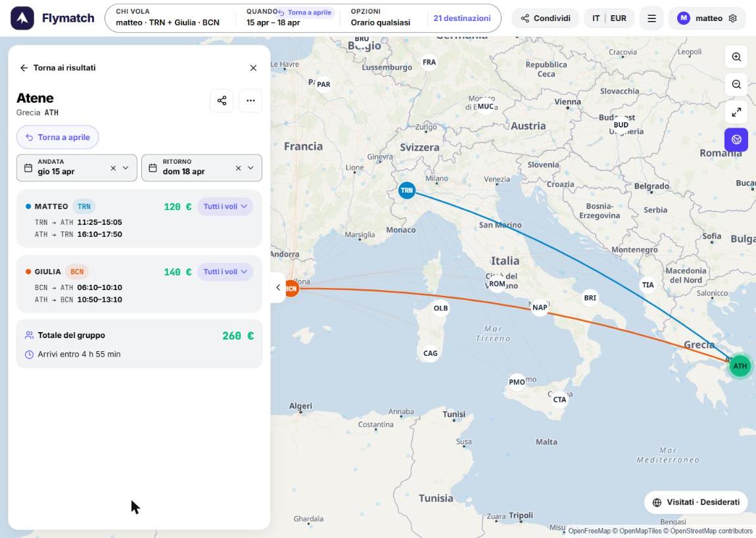This screenshot has height=538, width=756.
Task: Click Arrivi entro 4 h 55 min
Action: click(79, 354)
